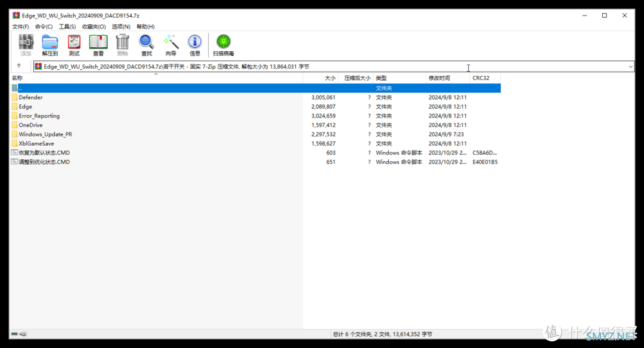Click the status bar total 13,614,352 text

[x=382, y=334]
